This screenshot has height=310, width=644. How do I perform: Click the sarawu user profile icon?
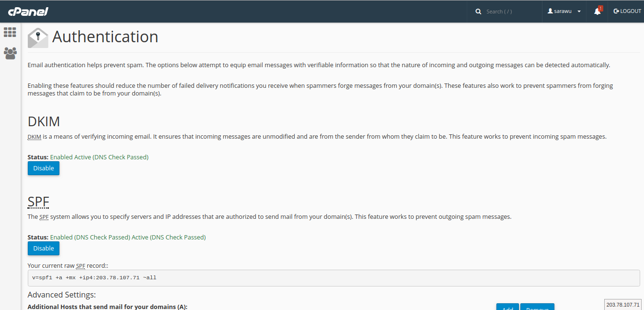[551, 11]
